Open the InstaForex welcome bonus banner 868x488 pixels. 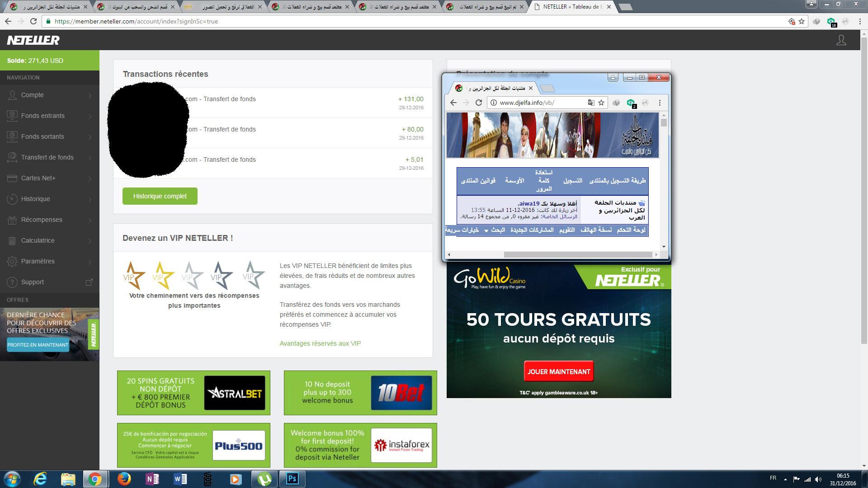(360, 445)
